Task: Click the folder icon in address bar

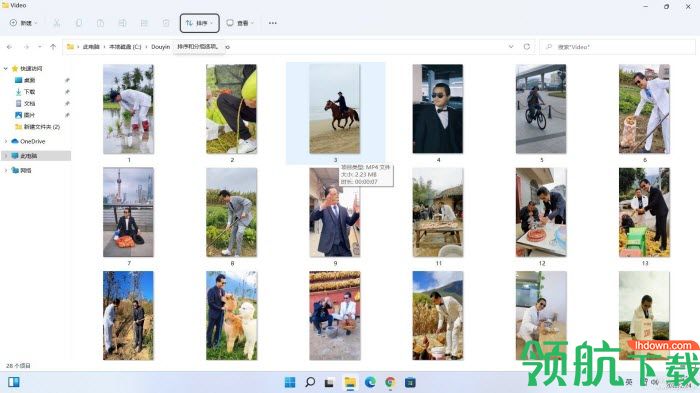Action: [x=70, y=46]
